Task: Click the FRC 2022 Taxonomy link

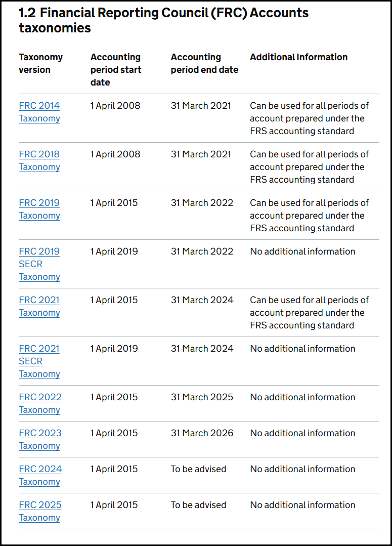Action: (x=40, y=403)
